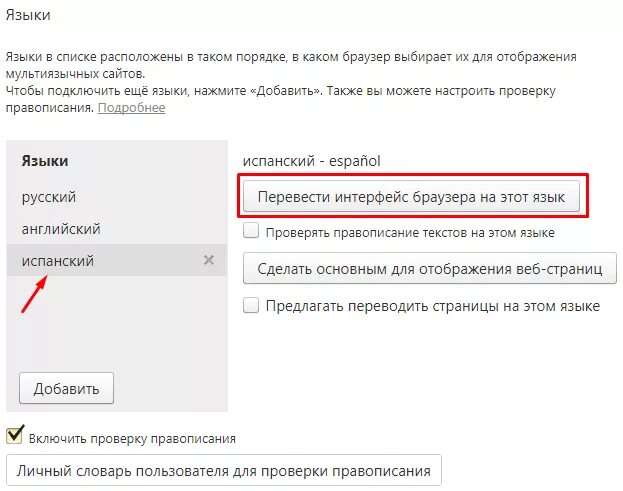
Task: Click the description paragraph about мультиязычных сайтов
Action: 291,65
